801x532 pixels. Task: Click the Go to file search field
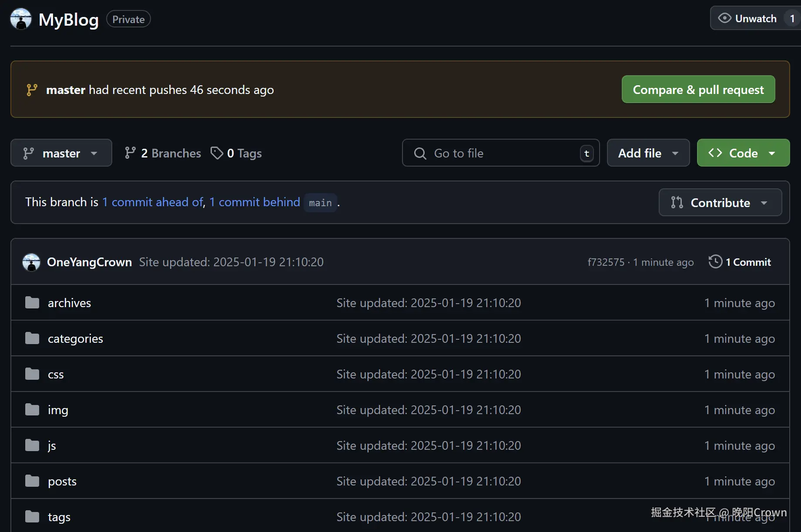500,153
